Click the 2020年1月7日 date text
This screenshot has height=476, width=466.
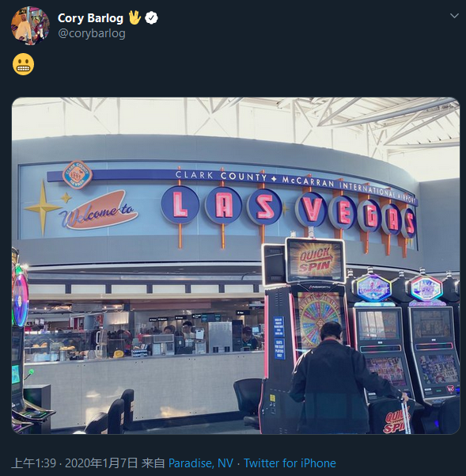tap(101, 463)
